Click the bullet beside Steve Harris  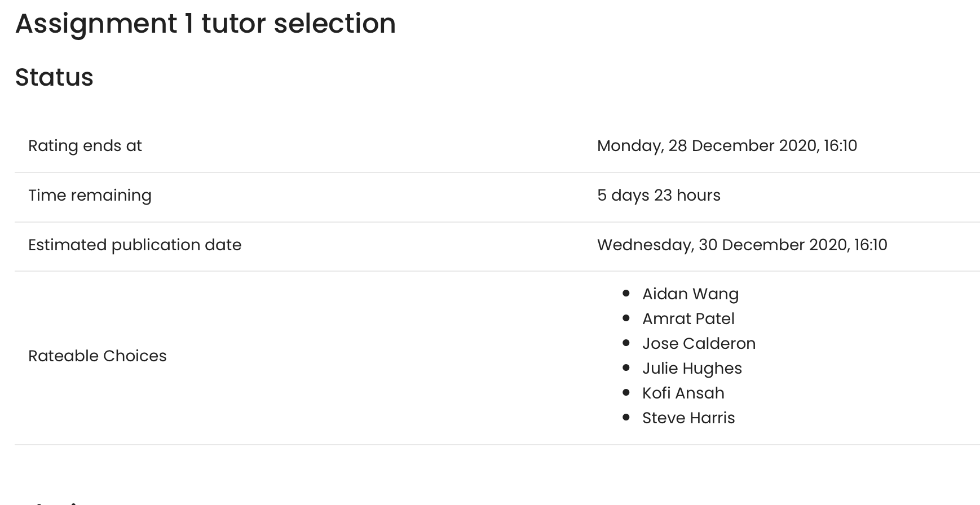click(626, 417)
